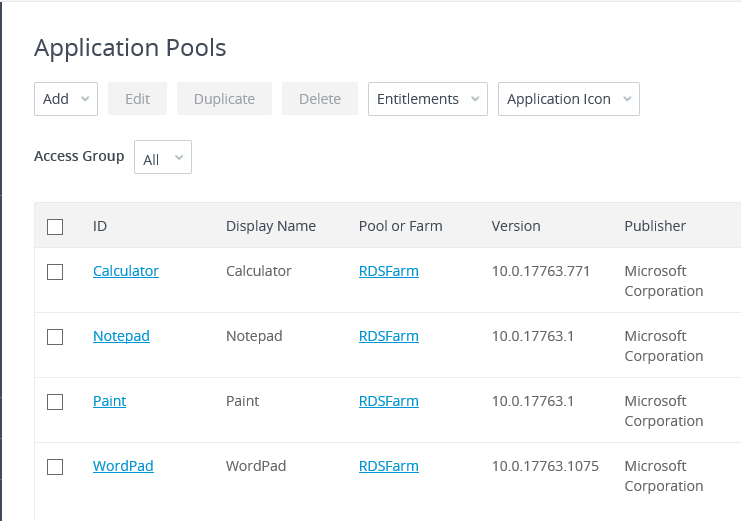
Task: Open RDSFarm link in Calculator row
Action: (x=388, y=271)
